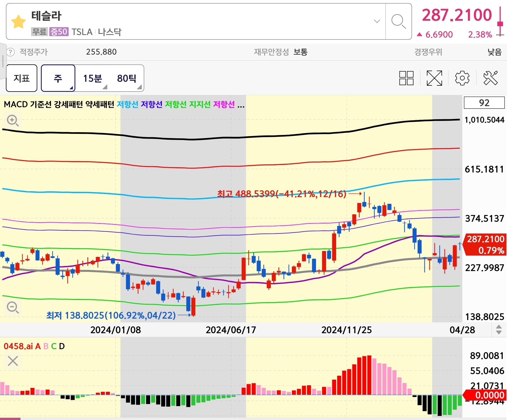
Task: Click the blue 저항선 legend label
Action: [x=152, y=104]
